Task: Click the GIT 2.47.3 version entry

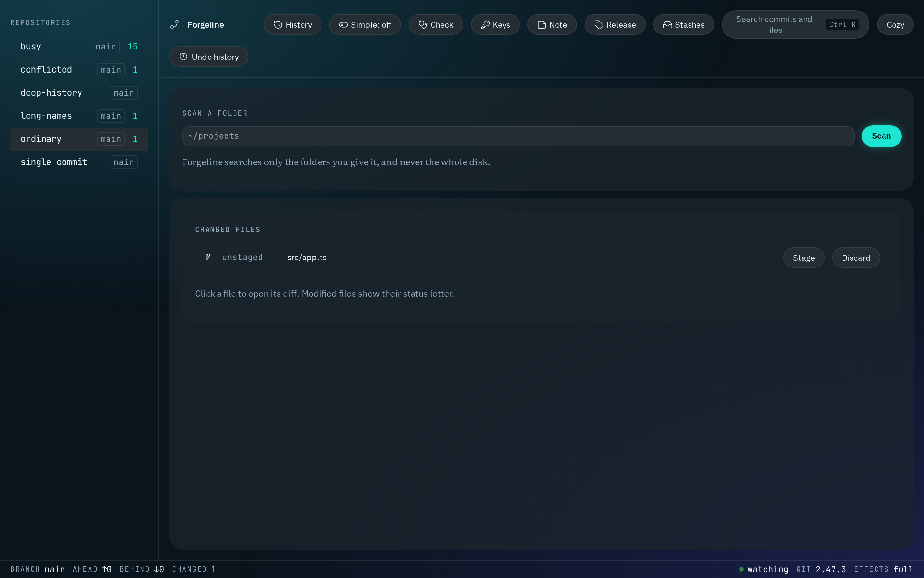Action: tap(821, 569)
